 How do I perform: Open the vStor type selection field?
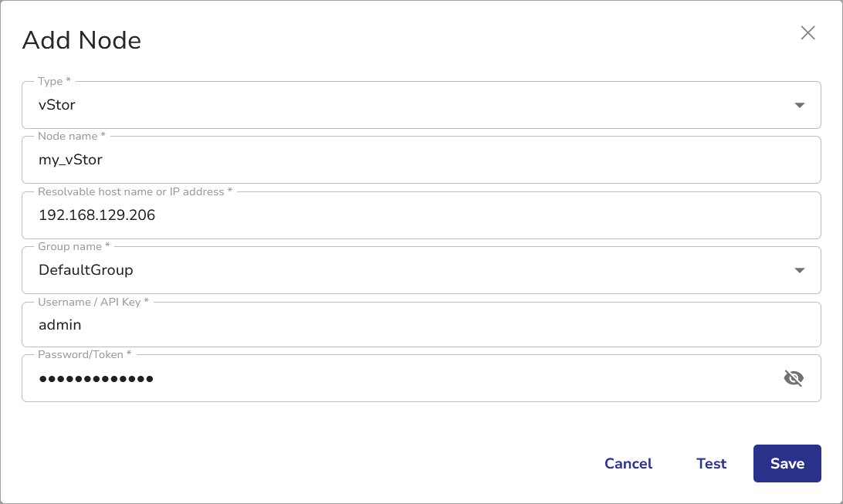401,105
